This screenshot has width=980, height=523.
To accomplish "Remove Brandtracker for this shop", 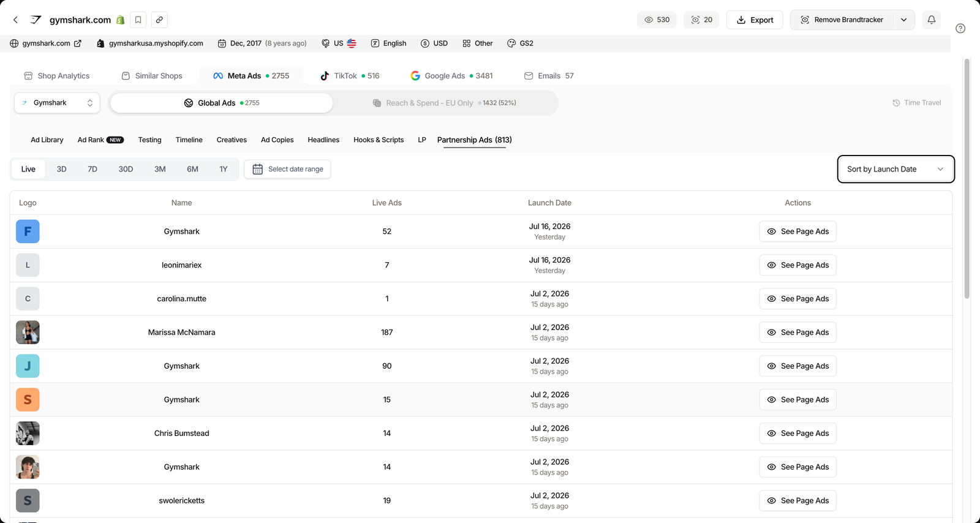I will point(842,20).
